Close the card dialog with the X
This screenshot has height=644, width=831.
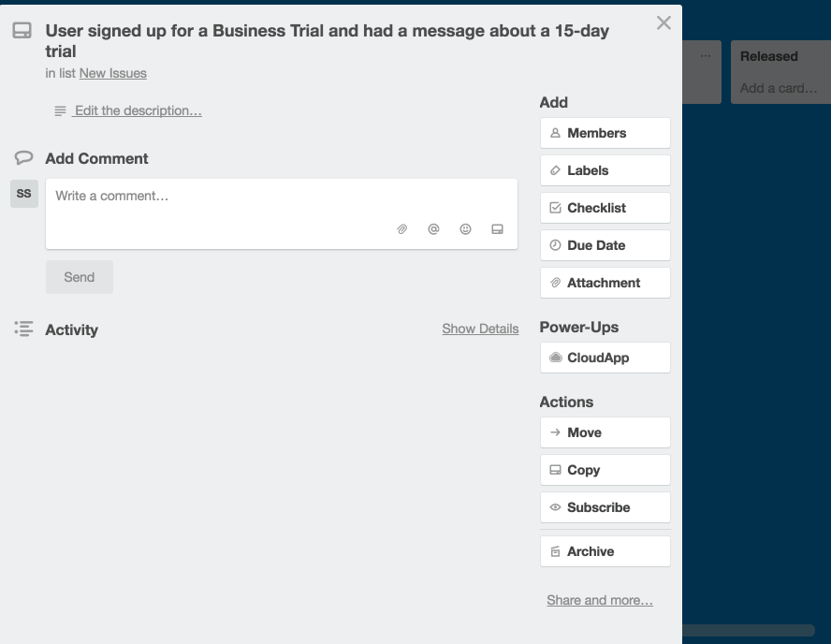663,22
